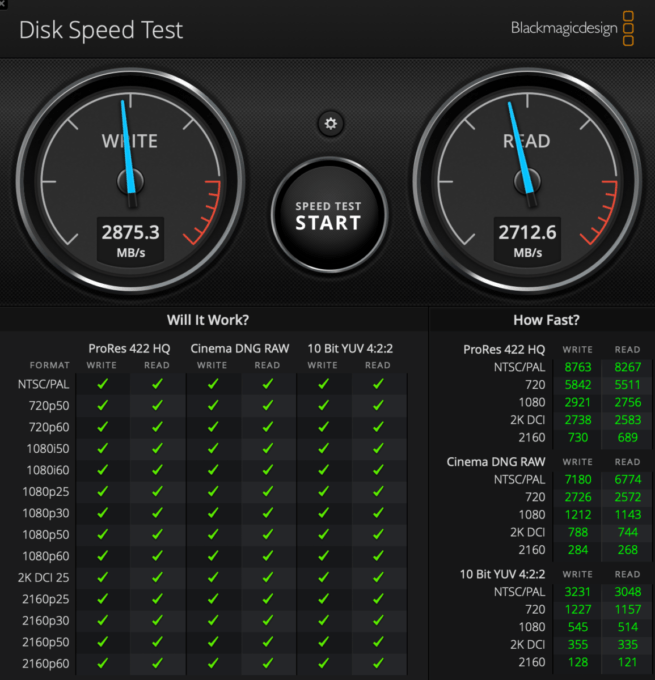Click Cinema DNG NTSC/PAL write value 7180

click(x=578, y=480)
